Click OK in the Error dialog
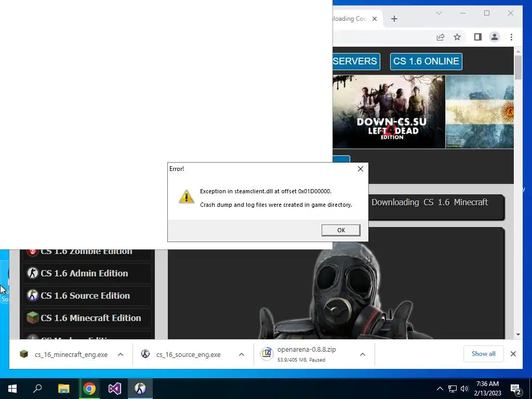532x399 pixels. [x=341, y=230]
